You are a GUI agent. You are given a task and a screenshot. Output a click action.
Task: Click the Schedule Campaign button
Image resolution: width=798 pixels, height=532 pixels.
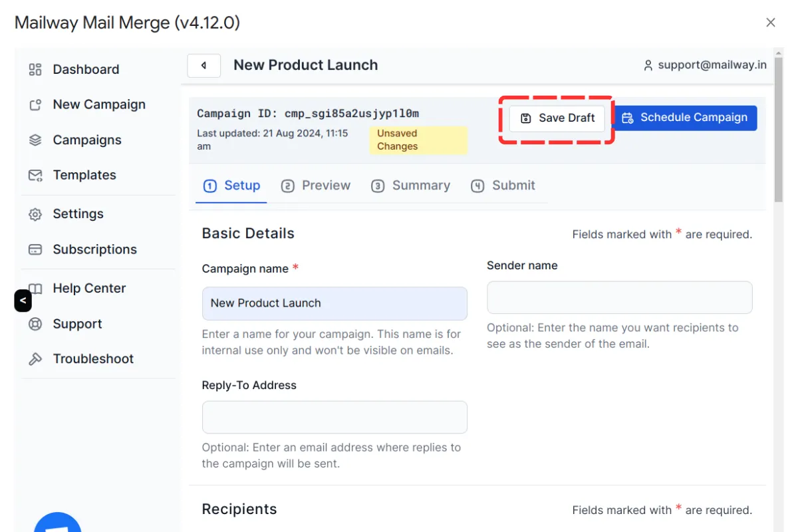tap(685, 118)
